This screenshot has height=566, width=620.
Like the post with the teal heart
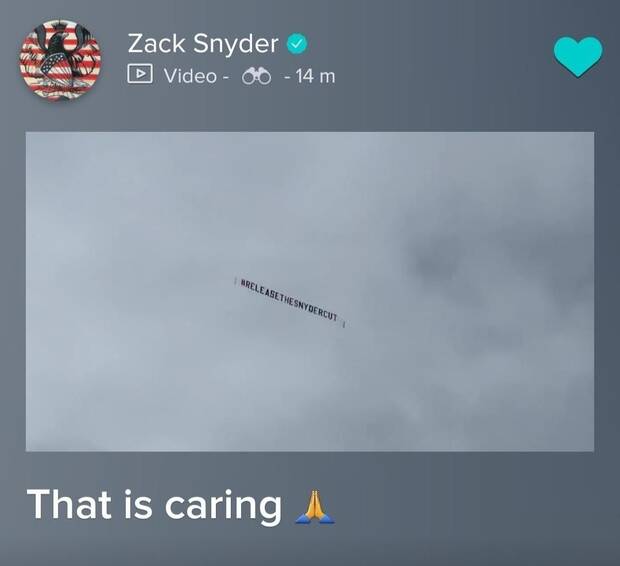578,57
